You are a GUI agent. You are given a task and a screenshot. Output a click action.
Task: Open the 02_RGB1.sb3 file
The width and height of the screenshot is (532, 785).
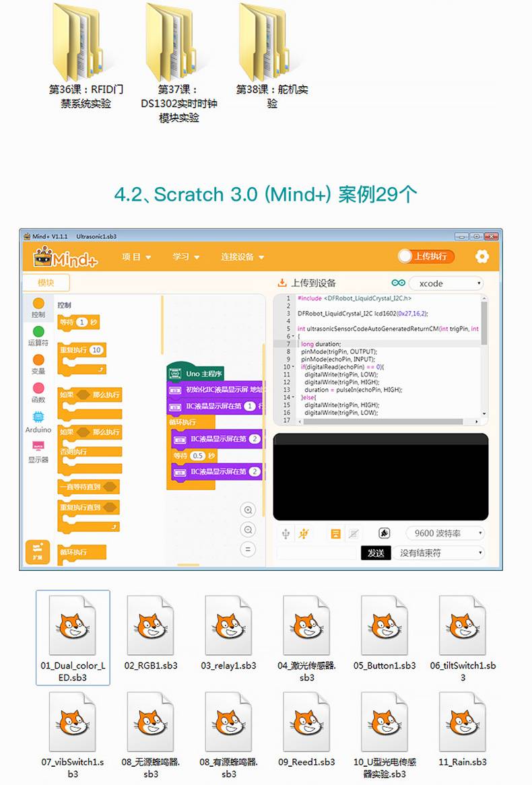(x=151, y=632)
